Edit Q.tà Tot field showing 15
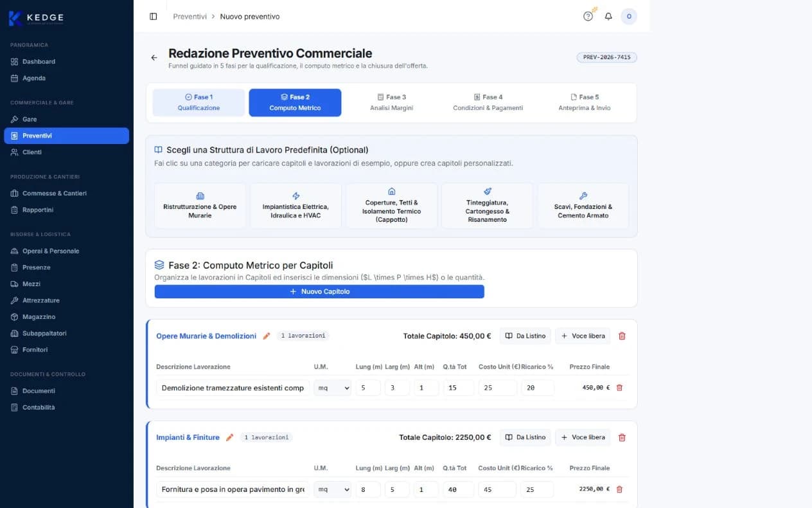Viewport: 812px width, 508px height. pyautogui.click(x=459, y=388)
